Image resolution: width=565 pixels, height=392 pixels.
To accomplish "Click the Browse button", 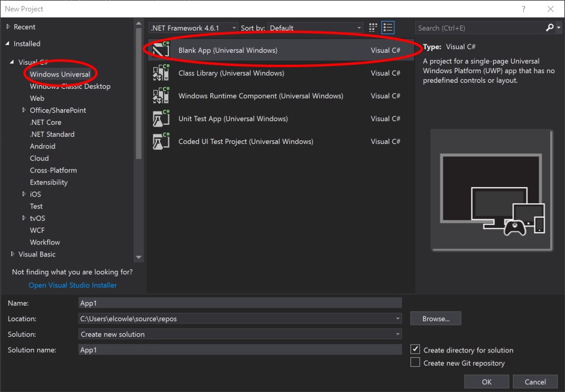I will [x=435, y=318].
